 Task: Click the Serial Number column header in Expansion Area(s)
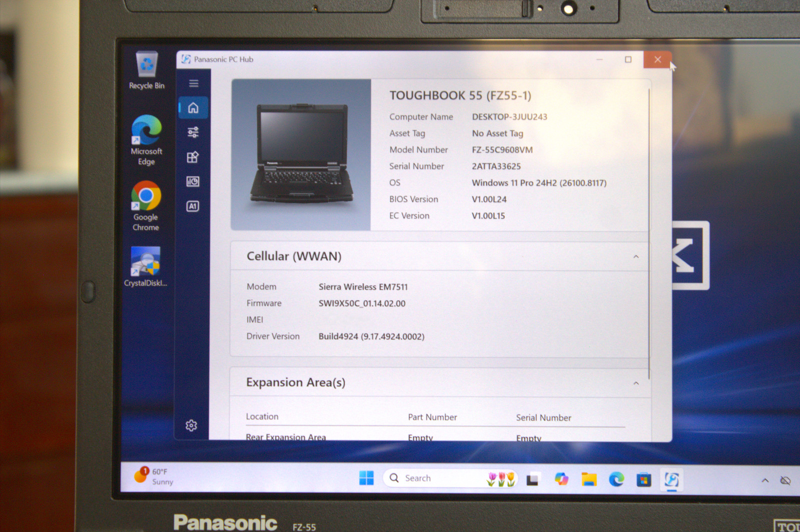click(543, 418)
